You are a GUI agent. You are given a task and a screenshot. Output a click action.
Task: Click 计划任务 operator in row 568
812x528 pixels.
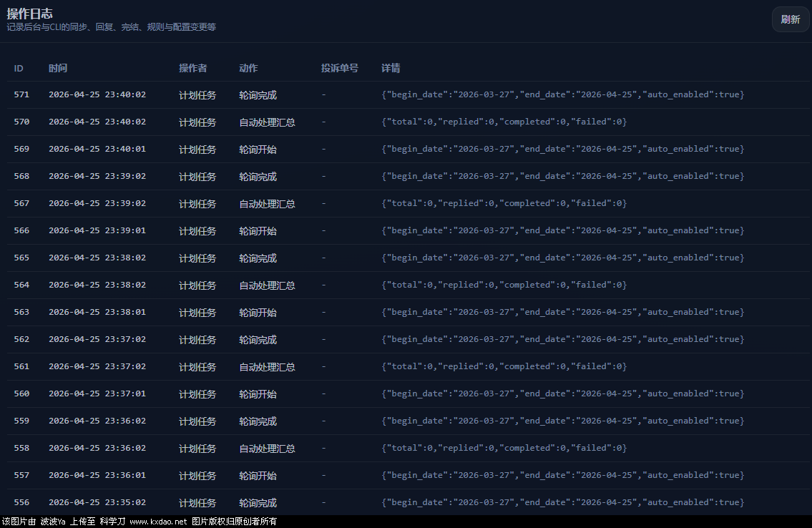tap(197, 177)
